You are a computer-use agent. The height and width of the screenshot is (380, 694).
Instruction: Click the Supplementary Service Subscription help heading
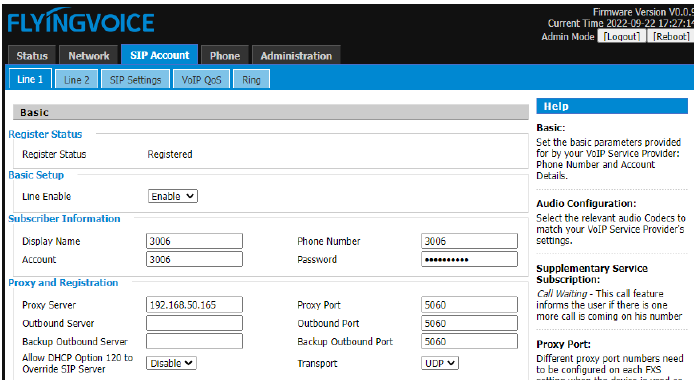592,274
